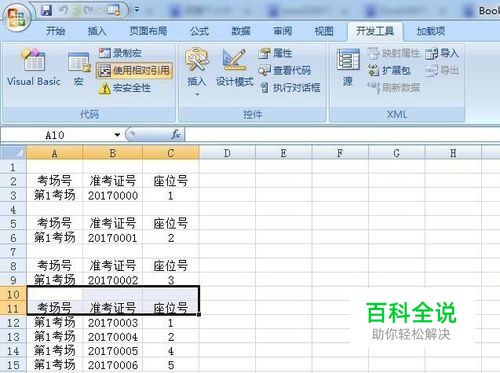Toggle Design Mode (设计模式)

[235, 68]
